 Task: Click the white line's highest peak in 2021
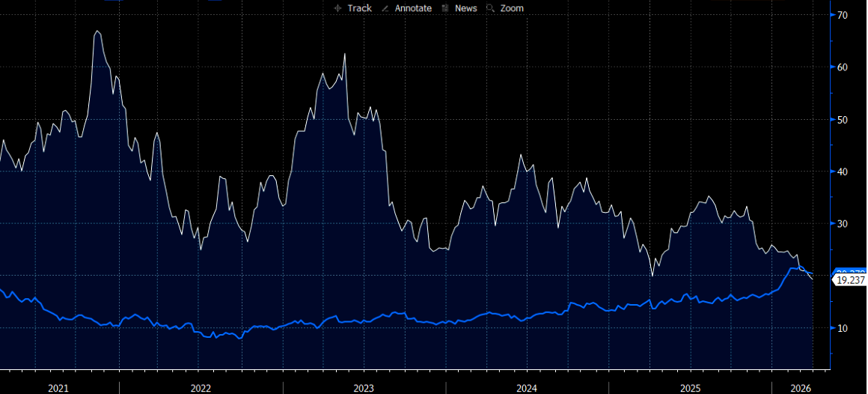tap(97, 31)
